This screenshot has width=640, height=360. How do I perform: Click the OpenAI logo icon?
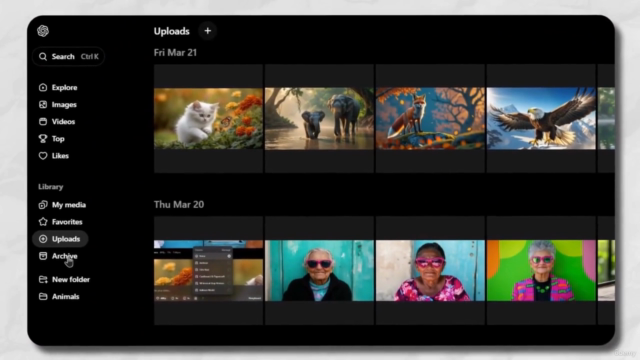tap(43, 31)
